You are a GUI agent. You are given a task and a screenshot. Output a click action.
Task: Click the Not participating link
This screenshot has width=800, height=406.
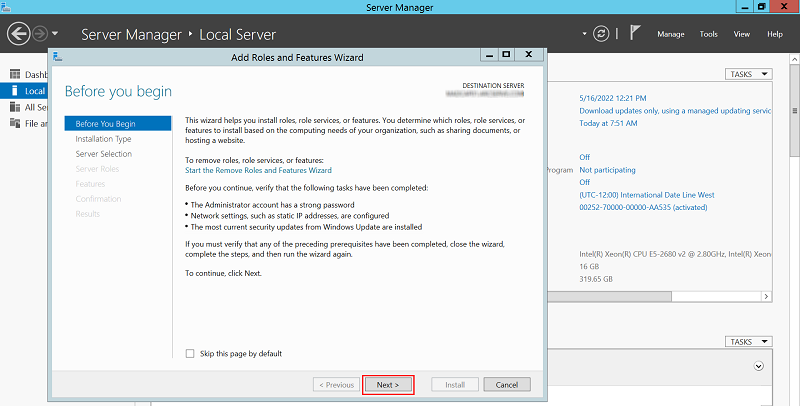[607, 170]
